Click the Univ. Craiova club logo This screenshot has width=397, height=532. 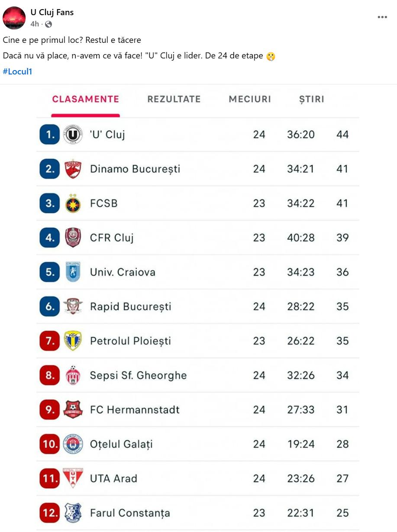tap(73, 272)
